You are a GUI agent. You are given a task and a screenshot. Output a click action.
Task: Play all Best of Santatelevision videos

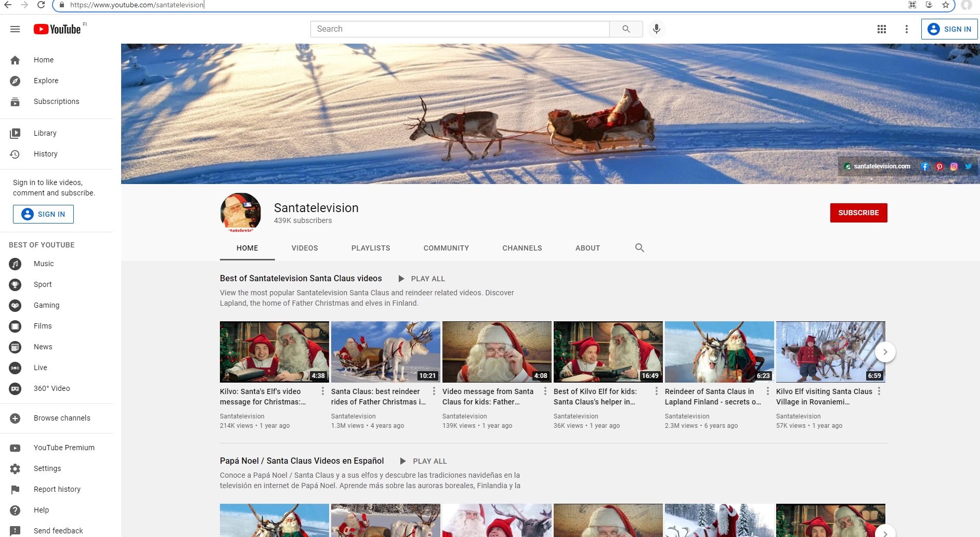point(422,279)
